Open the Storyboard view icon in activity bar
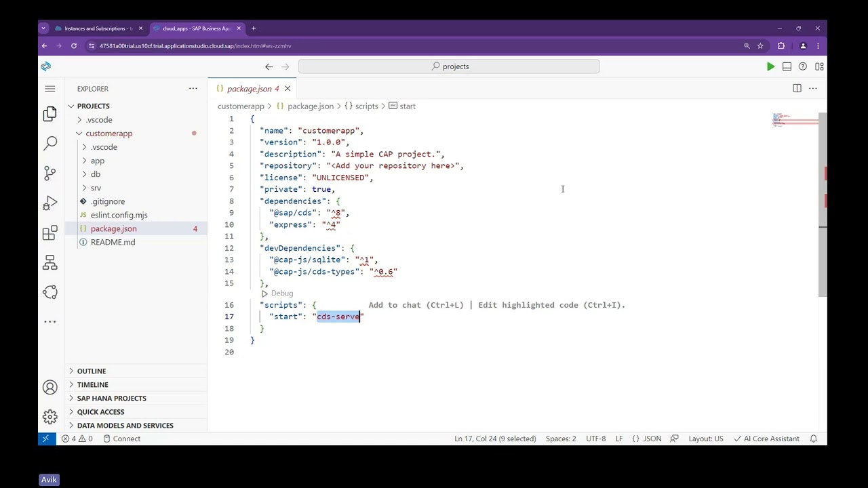868x488 pixels. pyautogui.click(x=50, y=262)
